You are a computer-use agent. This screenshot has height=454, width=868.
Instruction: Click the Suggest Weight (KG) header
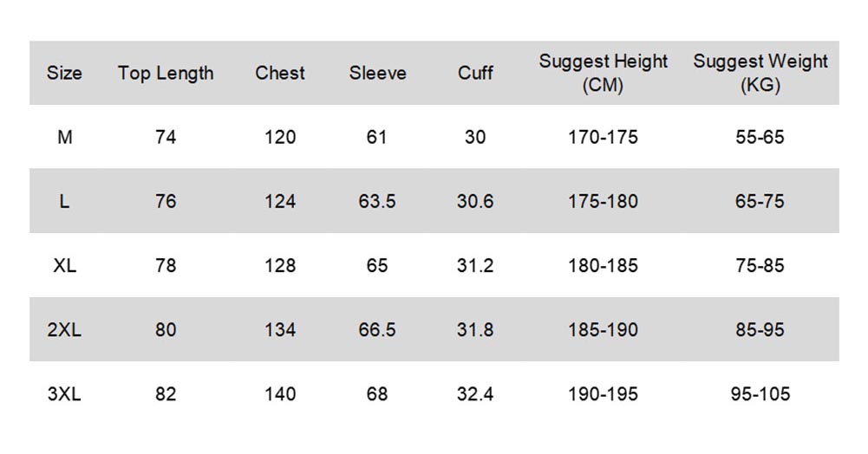coord(760,74)
